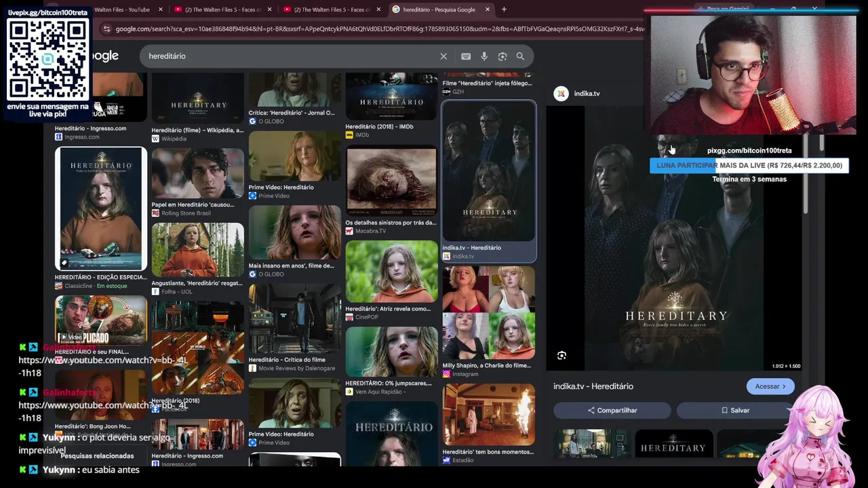Click the IMDb source label
The width and height of the screenshot is (868, 488).
pos(362,135)
